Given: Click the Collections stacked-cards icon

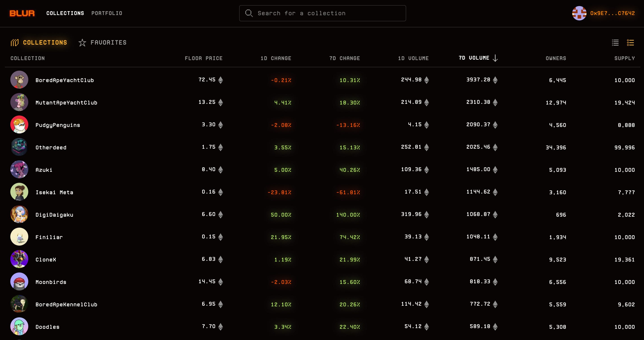Looking at the screenshot, I should point(15,43).
